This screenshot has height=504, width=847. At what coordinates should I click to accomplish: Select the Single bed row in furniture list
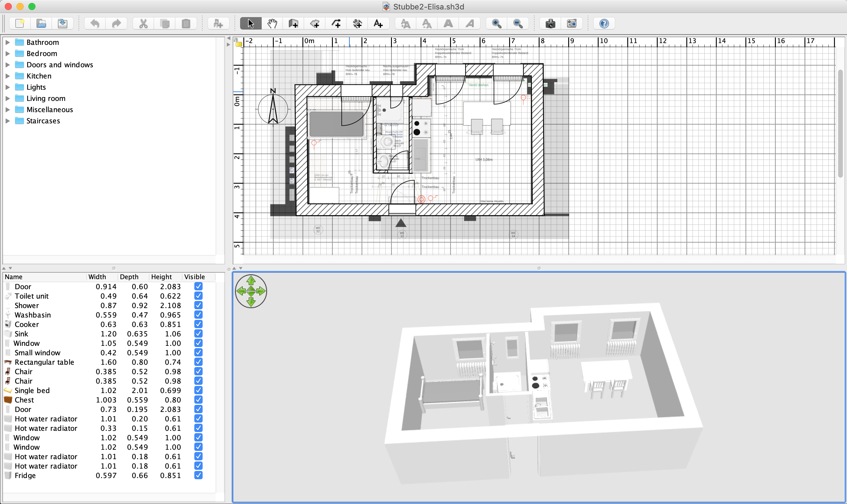(109, 390)
